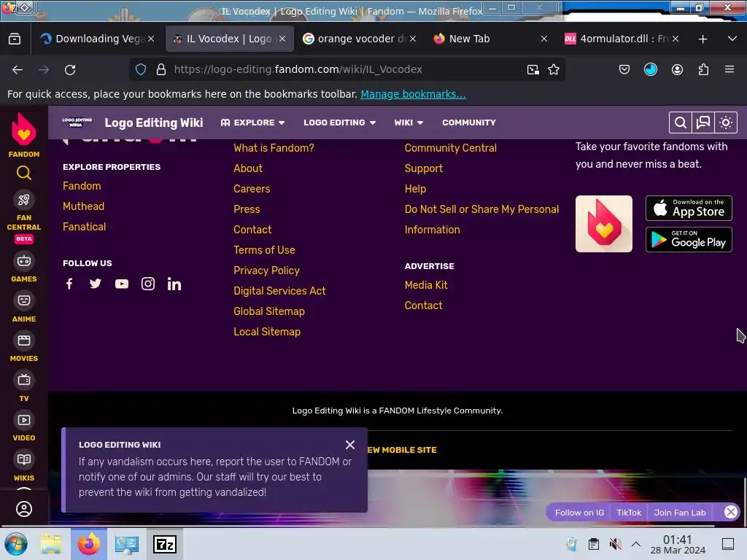Viewport: 747px width, 560px height.
Task: Open the wiki discussions icon
Action: (x=703, y=122)
